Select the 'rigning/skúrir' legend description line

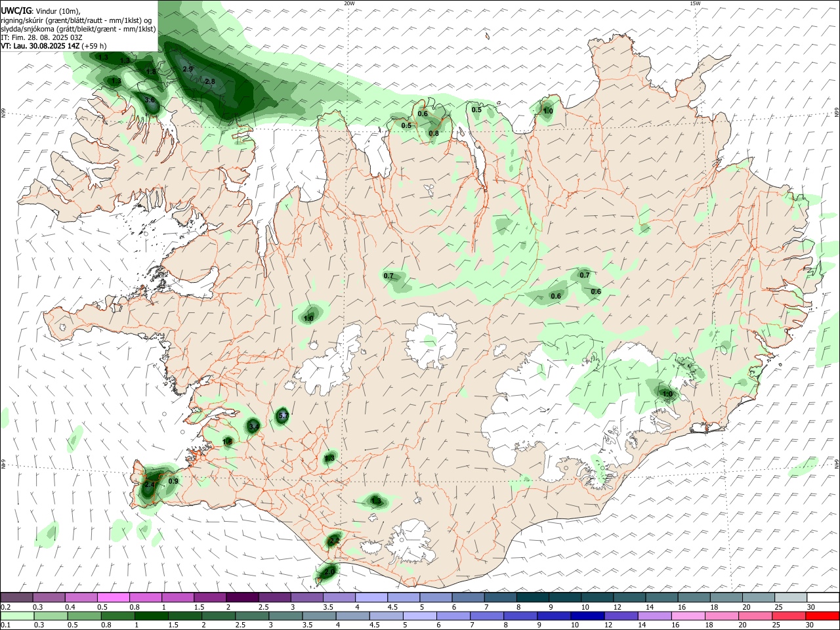coord(76,20)
